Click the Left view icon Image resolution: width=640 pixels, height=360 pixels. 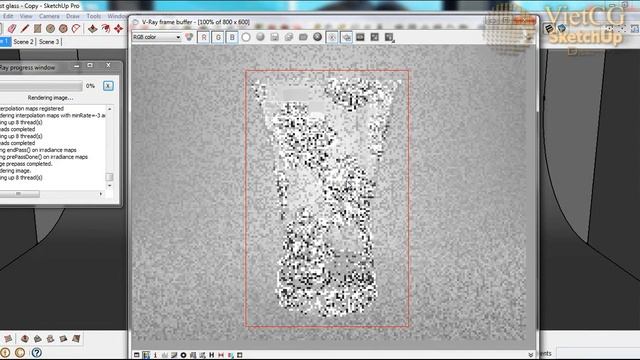tap(76, 338)
